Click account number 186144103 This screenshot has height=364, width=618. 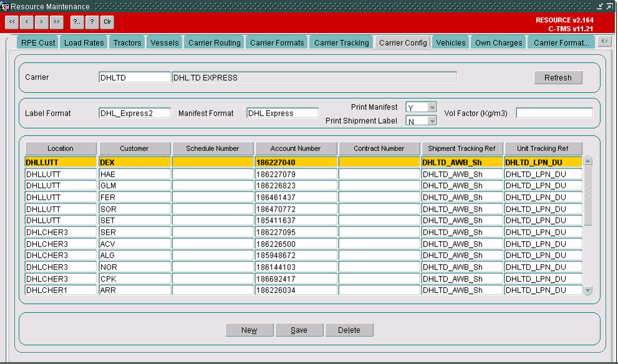(296, 267)
